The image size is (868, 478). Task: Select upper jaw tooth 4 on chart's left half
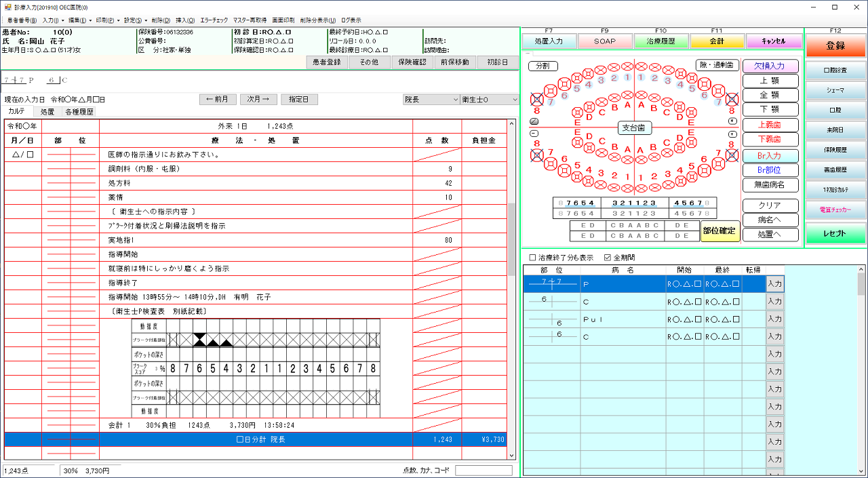[x=588, y=74]
